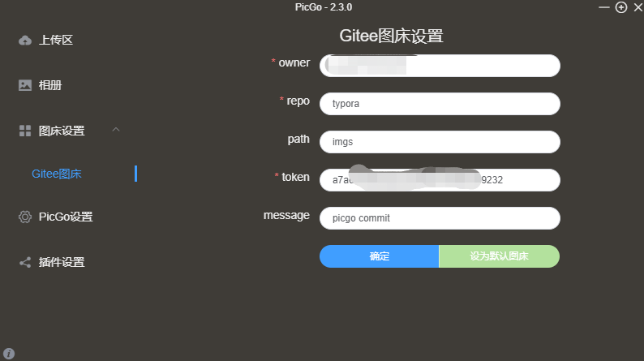
Task: Go to 插件设置 in the sidebar
Action: (62, 262)
